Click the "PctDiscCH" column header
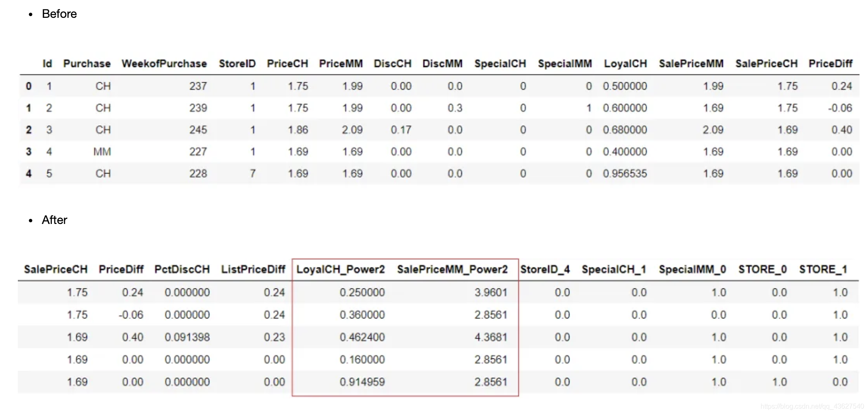868x414 pixels. (x=182, y=269)
